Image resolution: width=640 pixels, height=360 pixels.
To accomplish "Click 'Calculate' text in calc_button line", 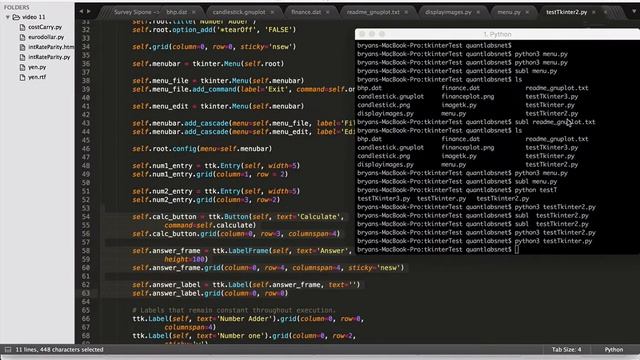I will [x=318, y=217].
